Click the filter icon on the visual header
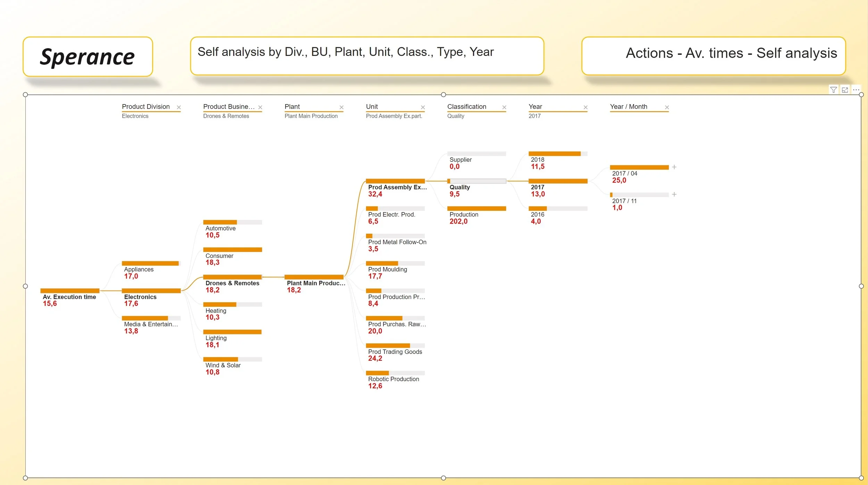Image resolution: width=868 pixels, height=485 pixels. 833,90
